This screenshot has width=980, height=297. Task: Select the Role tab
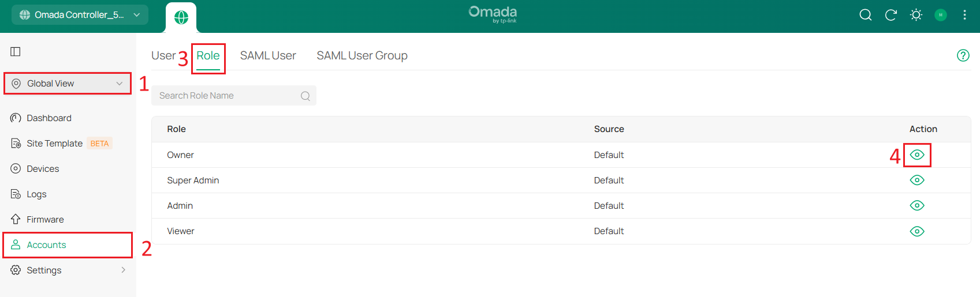(x=208, y=55)
